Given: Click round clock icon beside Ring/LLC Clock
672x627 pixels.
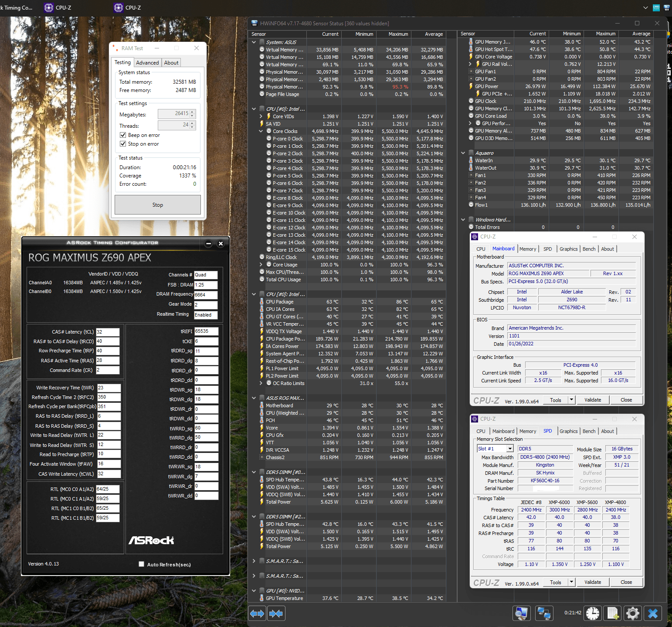Looking at the screenshot, I should 261,257.
